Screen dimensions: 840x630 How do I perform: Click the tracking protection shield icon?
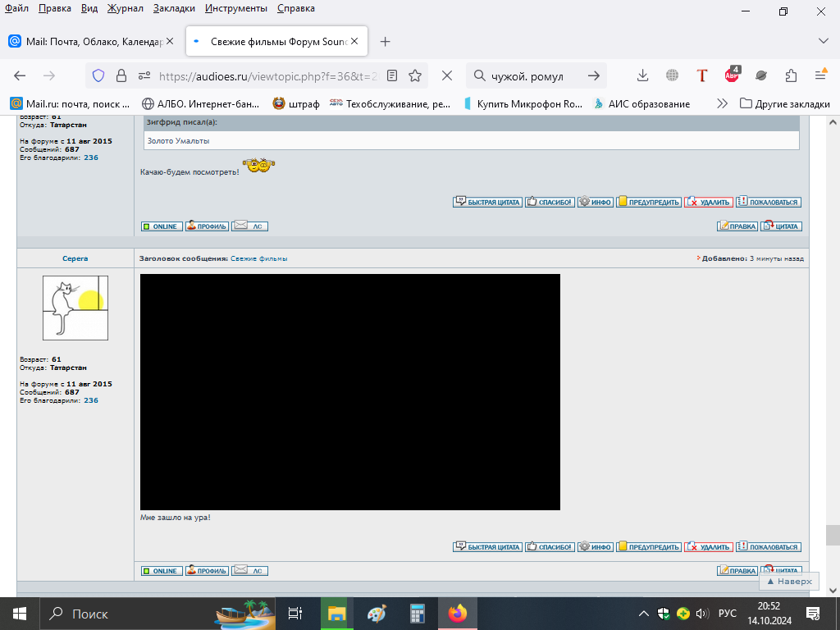click(x=98, y=75)
